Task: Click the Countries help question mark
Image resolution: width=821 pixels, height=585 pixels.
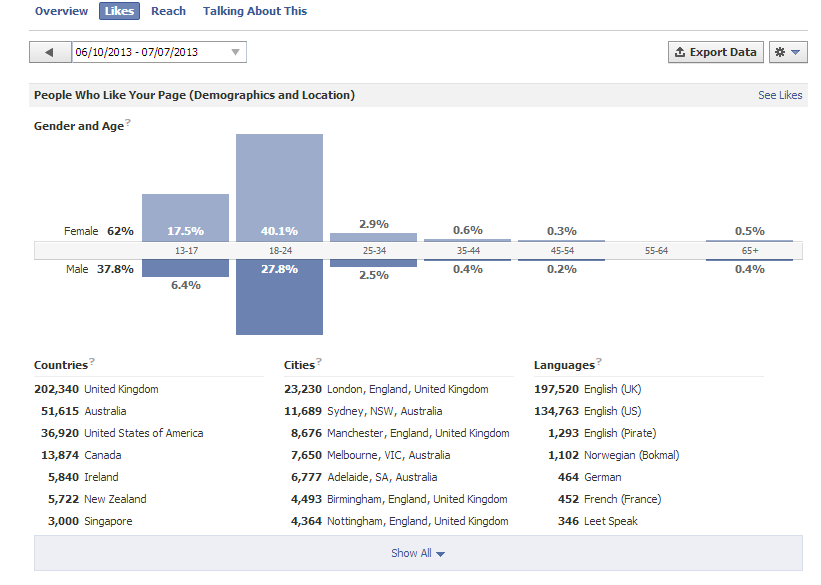Action: tap(92, 361)
